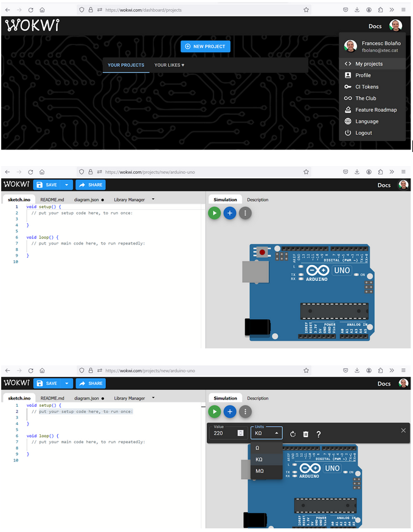
Task: Open the Feature Roadmap menu item
Action: pos(375,110)
